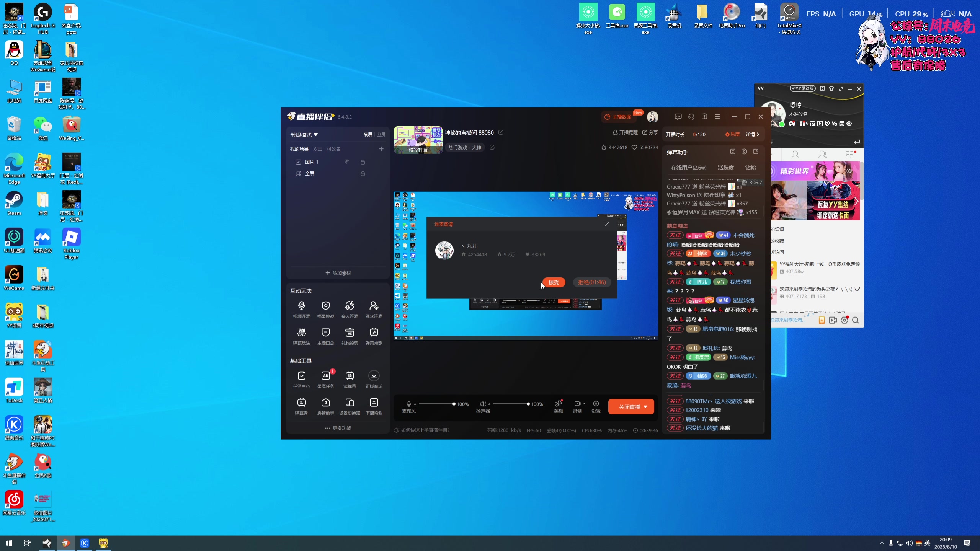Open apps grid tab in YY window
980x551 pixels.
(850, 155)
